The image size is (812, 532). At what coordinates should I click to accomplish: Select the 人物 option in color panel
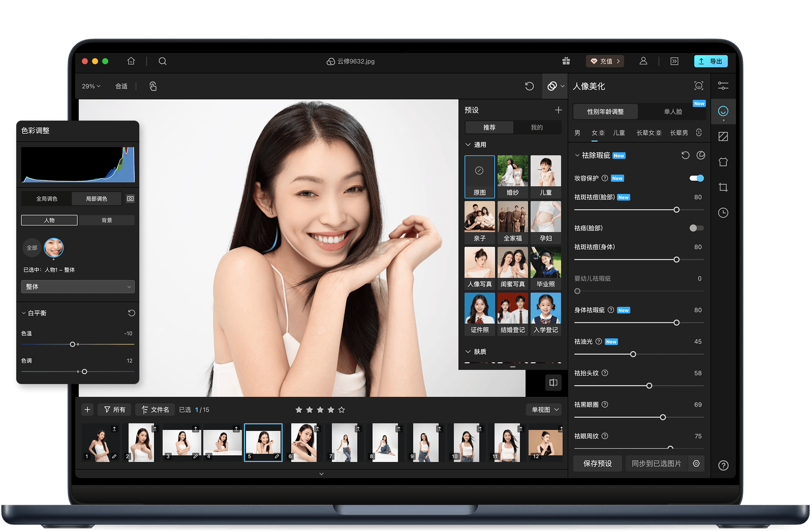[49, 220]
